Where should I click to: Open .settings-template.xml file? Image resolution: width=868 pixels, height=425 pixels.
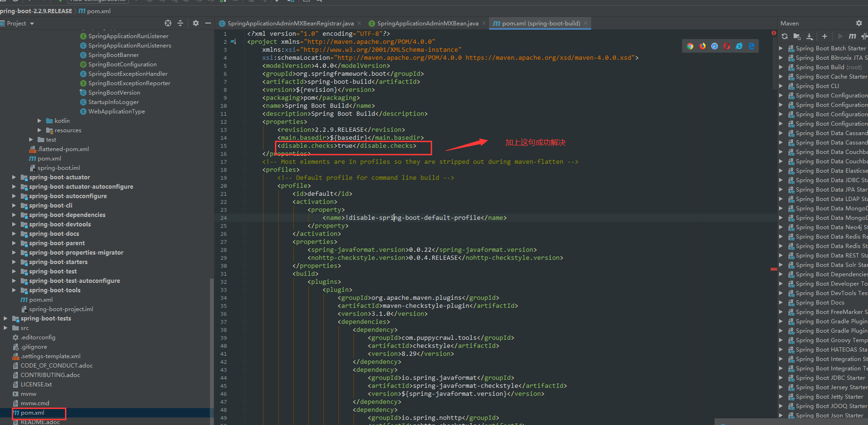coord(50,356)
